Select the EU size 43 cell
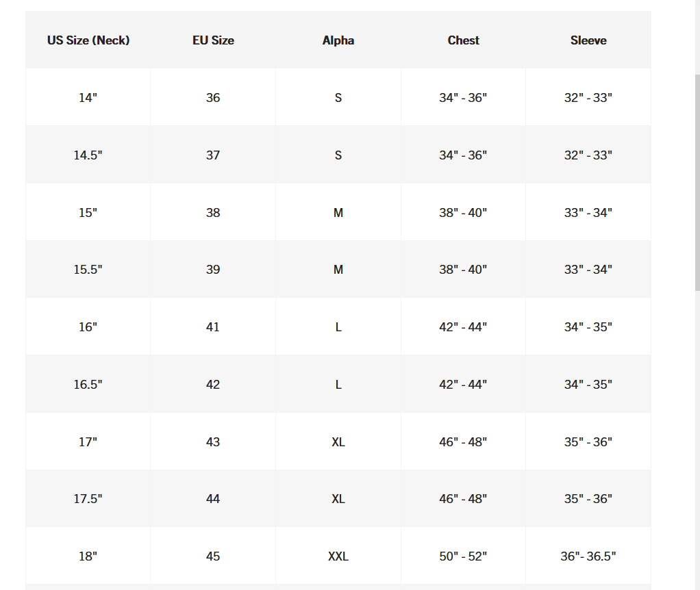 [213, 442]
